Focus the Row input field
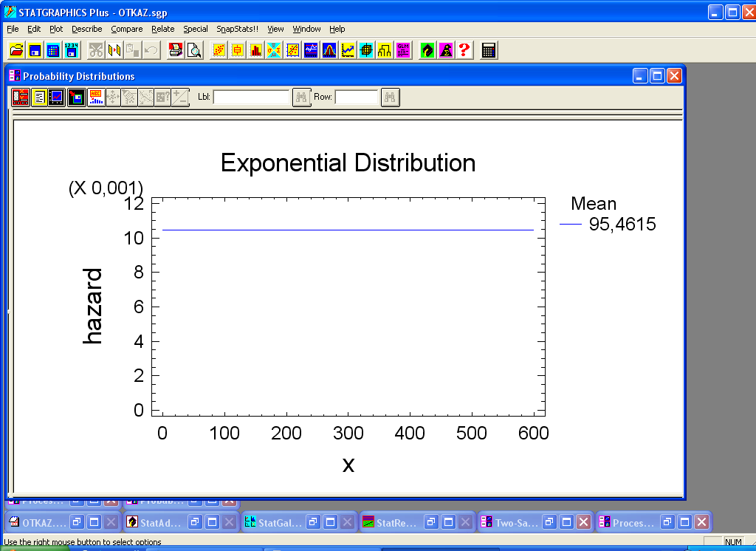Viewport: 756px width, 551px height. (x=357, y=97)
